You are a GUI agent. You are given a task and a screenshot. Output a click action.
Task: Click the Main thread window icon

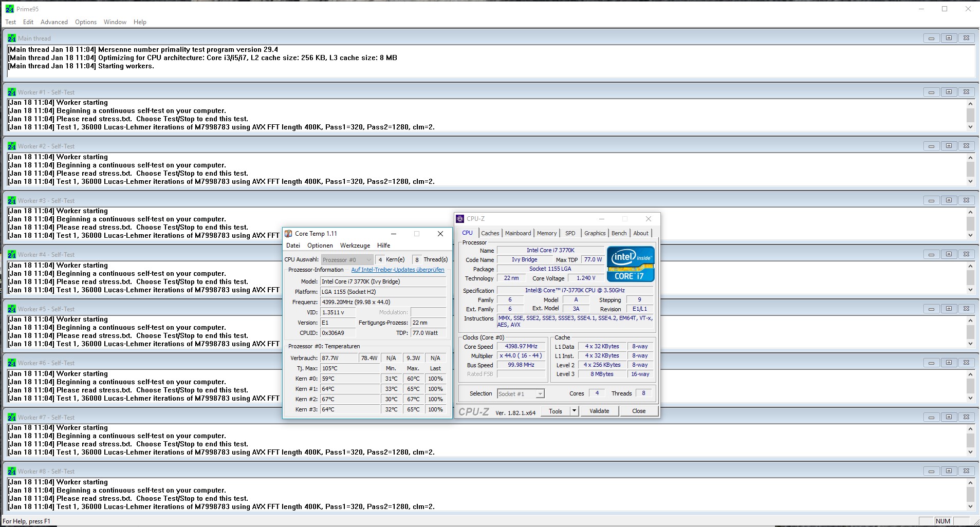[12, 38]
